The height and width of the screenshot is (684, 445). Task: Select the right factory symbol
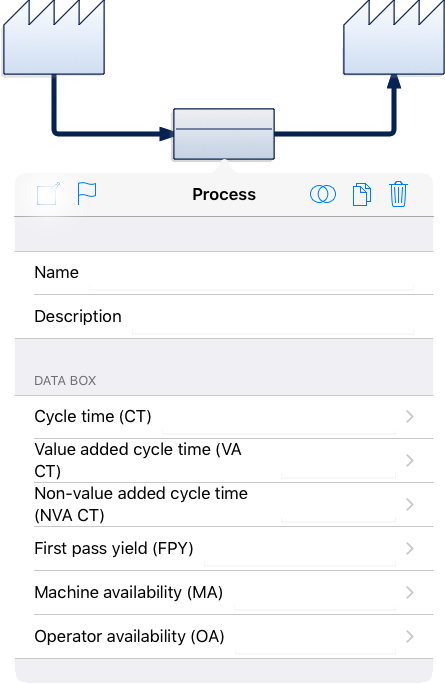coord(394,37)
